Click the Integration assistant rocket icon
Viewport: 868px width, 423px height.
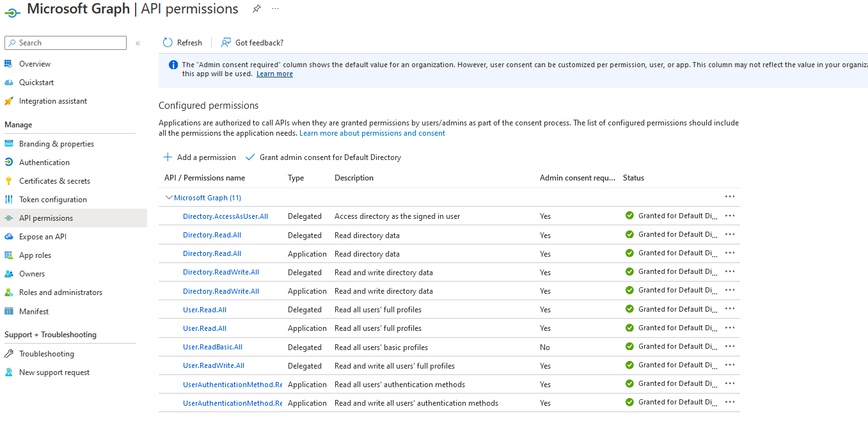tap(8, 101)
